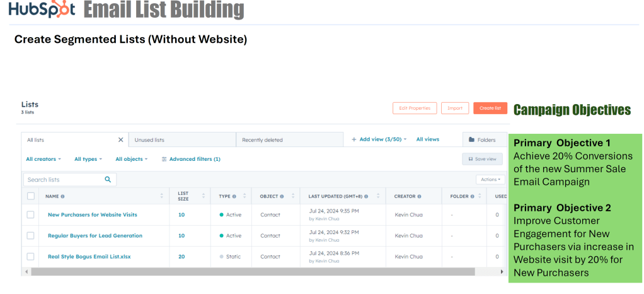Open Advanced filters (1) panel

(x=191, y=159)
